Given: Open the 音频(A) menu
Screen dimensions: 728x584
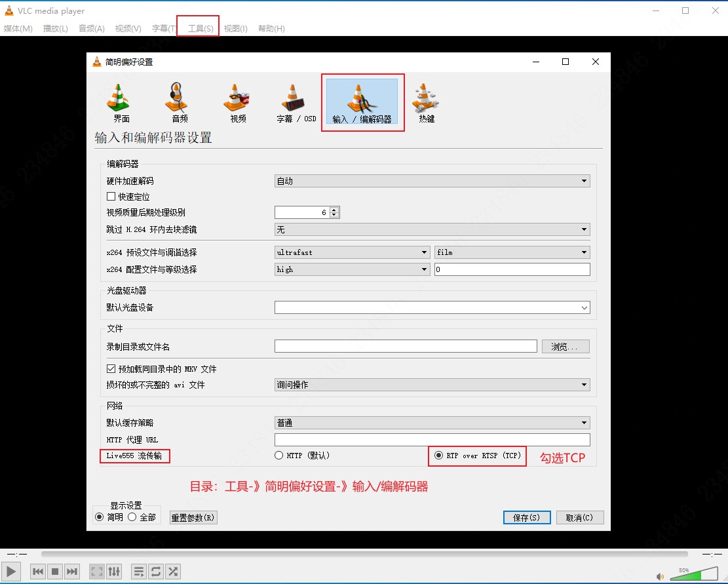Looking at the screenshot, I should (92, 28).
